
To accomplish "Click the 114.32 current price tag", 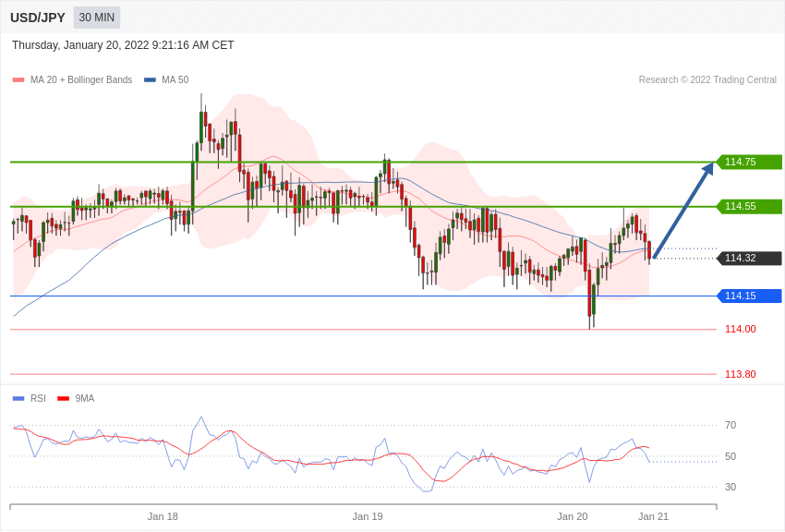I will click(x=749, y=259).
